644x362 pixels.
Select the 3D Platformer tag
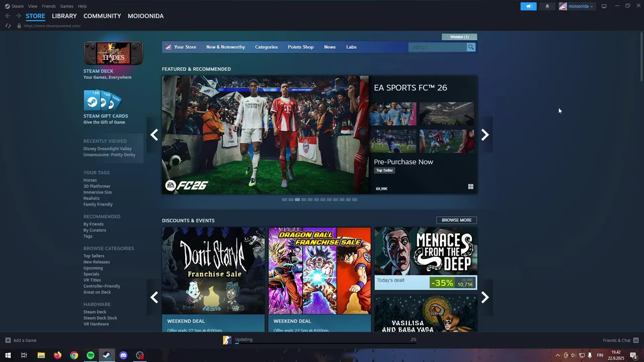(x=97, y=187)
